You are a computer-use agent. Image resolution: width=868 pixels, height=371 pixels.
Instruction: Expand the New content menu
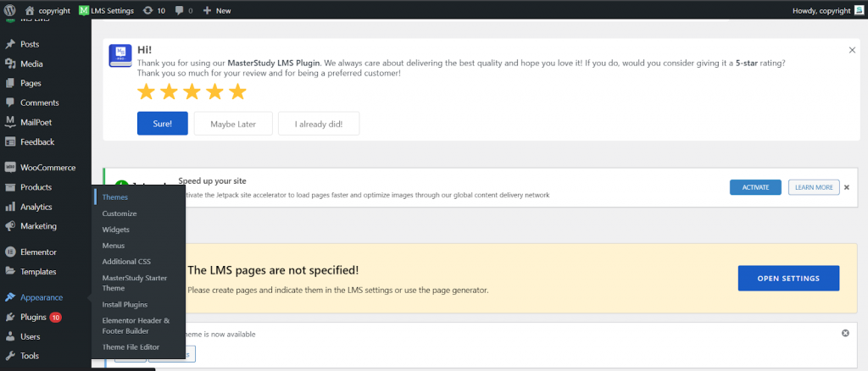click(x=216, y=10)
